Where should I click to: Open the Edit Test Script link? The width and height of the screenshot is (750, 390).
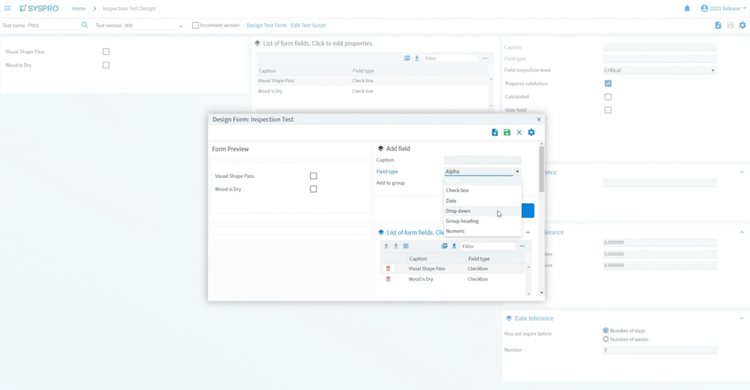(x=308, y=25)
